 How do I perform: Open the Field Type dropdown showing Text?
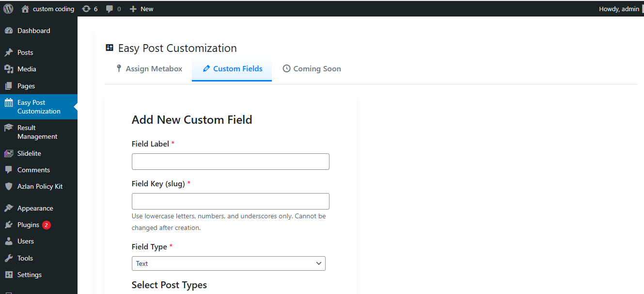click(x=228, y=263)
